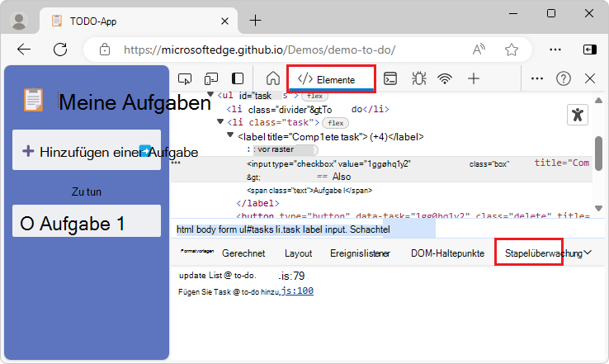Click Hinzufügen einer Aufgabe button
This screenshot has width=609, height=364.
point(87,151)
